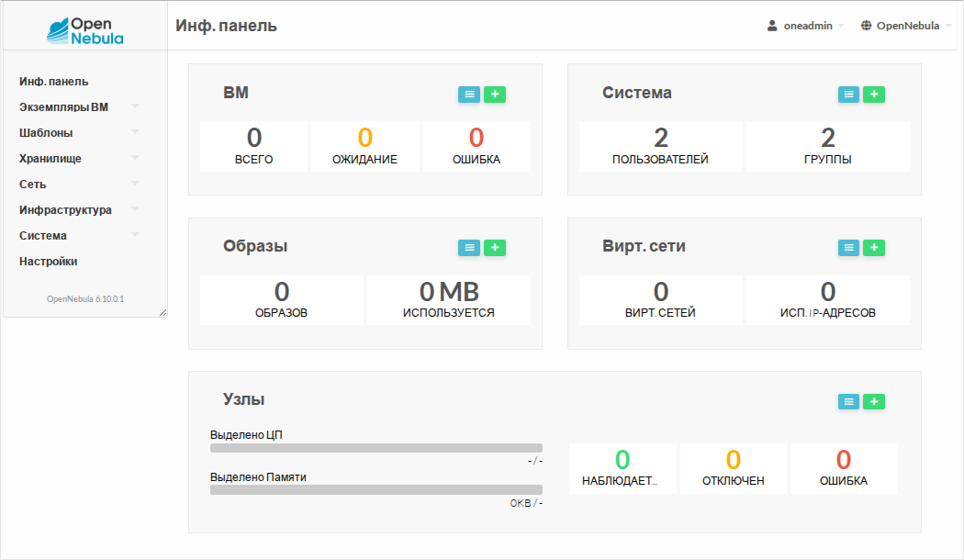Open the VM list icon in ВМ panel
This screenshot has height=560, width=964.
[469, 94]
